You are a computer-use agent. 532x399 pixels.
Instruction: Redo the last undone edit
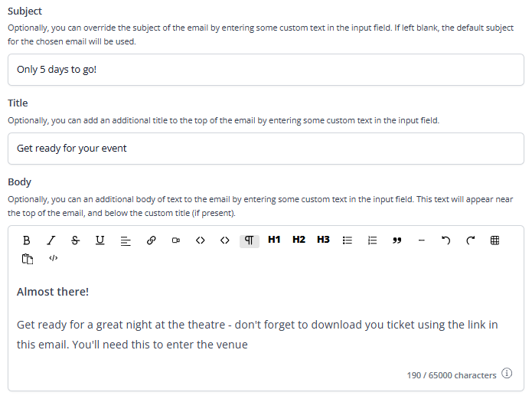(470, 240)
